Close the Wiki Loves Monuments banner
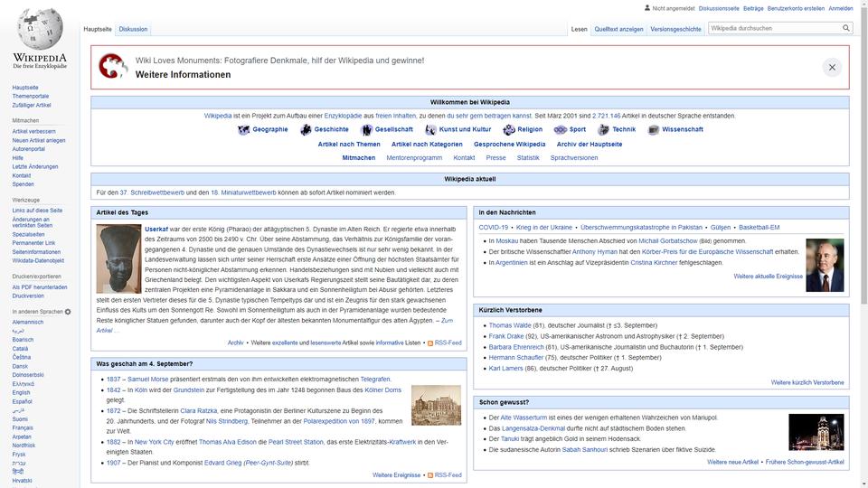Viewport: 868px width, 488px height. pyautogui.click(x=832, y=68)
